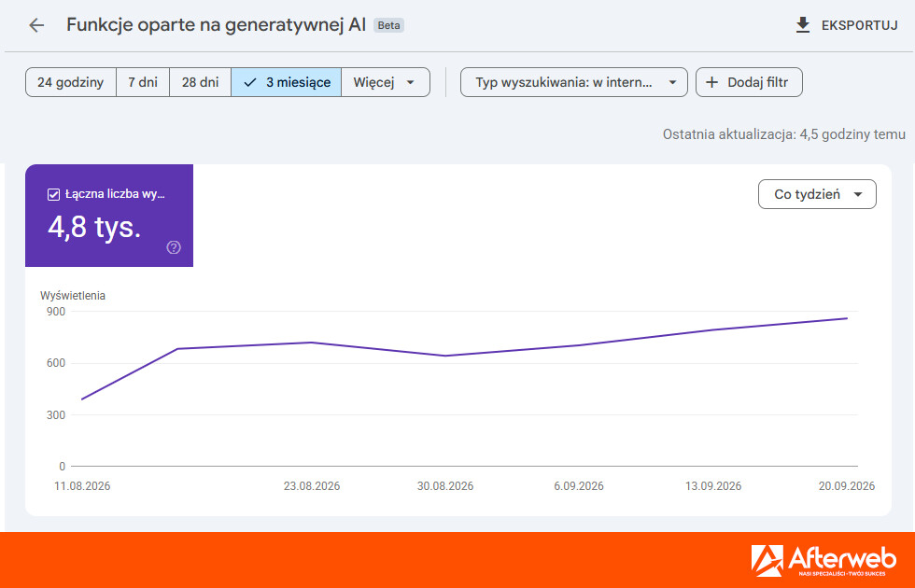Expand the Więcej date range dropdown
Viewport: 915px width, 588px height.
coord(385,82)
